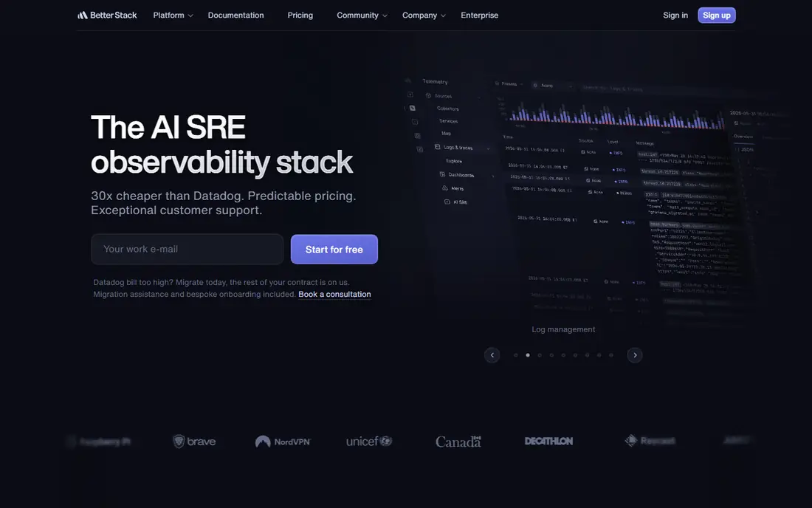Click the NordVPN logo
The height and width of the screenshot is (508, 812).
(x=283, y=442)
